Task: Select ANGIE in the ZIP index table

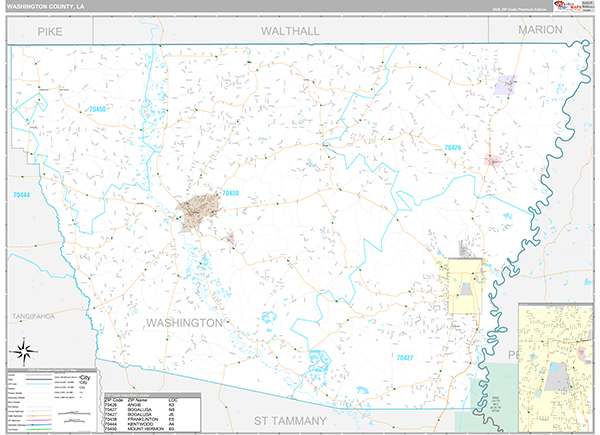Action: pyautogui.click(x=134, y=405)
